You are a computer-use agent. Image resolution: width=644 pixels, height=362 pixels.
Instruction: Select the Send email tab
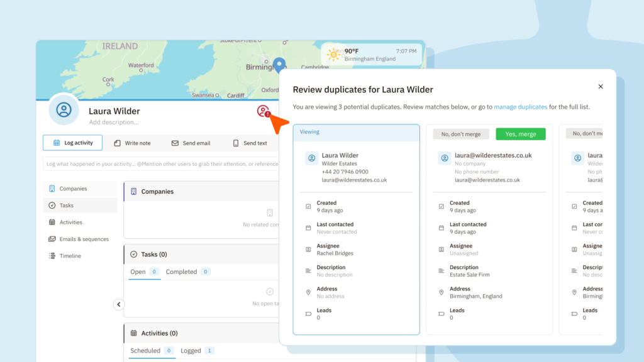(x=191, y=143)
